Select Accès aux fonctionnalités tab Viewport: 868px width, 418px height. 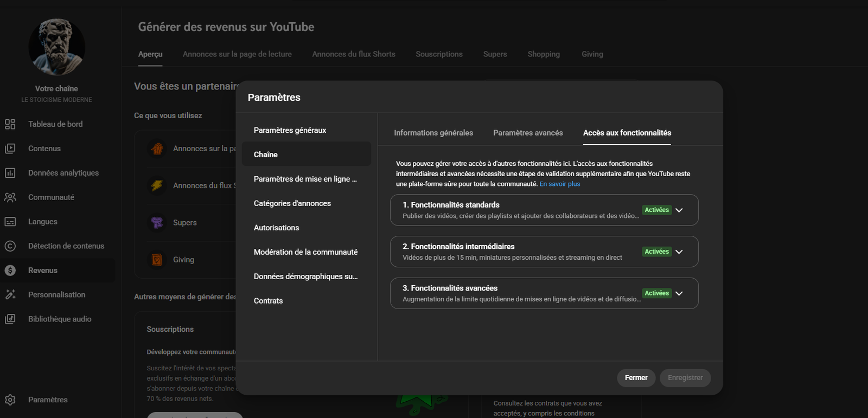[x=627, y=133]
